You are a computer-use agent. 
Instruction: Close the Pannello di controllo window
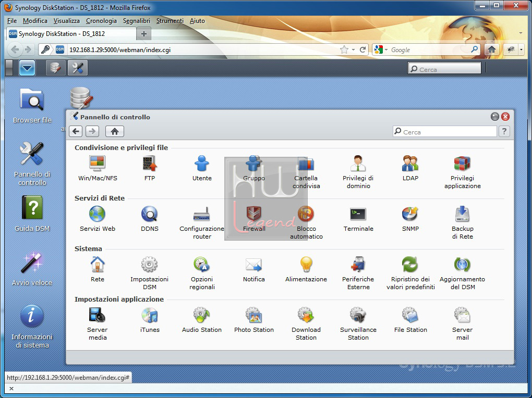click(x=505, y=117)
